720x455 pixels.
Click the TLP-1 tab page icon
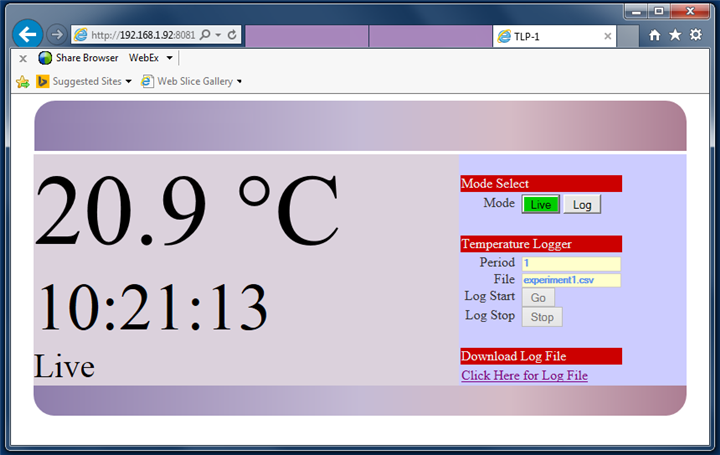[504, 36]
